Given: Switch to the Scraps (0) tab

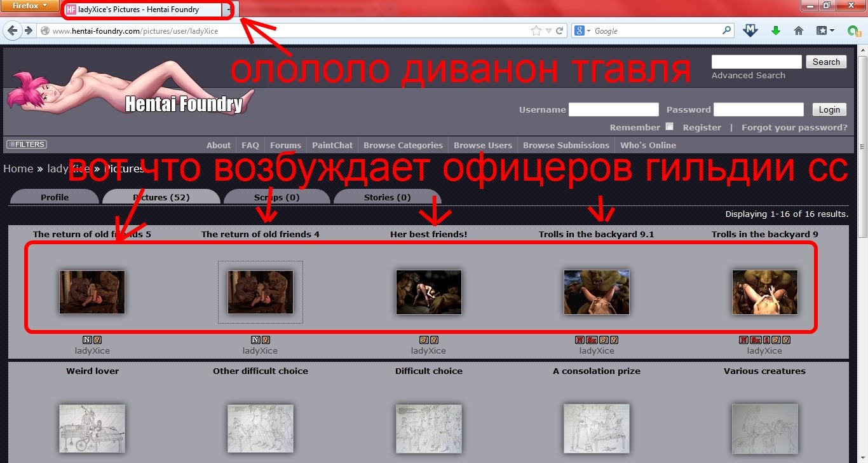Looking at the screenshot, I should [277, 197].
